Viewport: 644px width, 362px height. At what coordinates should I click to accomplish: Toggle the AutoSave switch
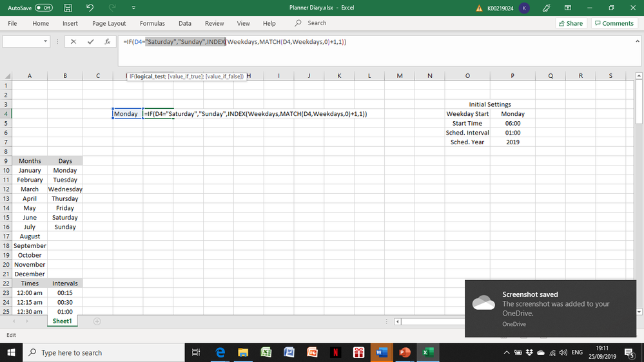click(44, 8)
